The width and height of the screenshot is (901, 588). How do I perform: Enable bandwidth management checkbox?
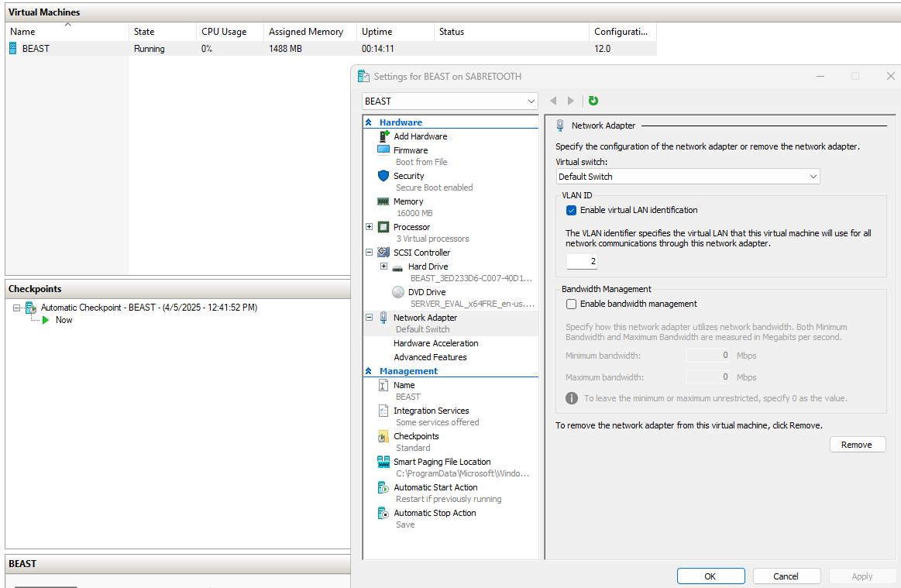(572, 304)
